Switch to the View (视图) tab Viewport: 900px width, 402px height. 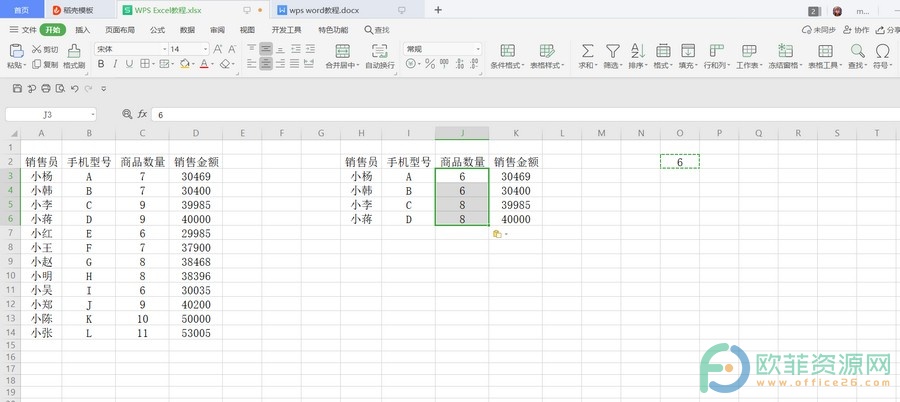tap(247, 30)
